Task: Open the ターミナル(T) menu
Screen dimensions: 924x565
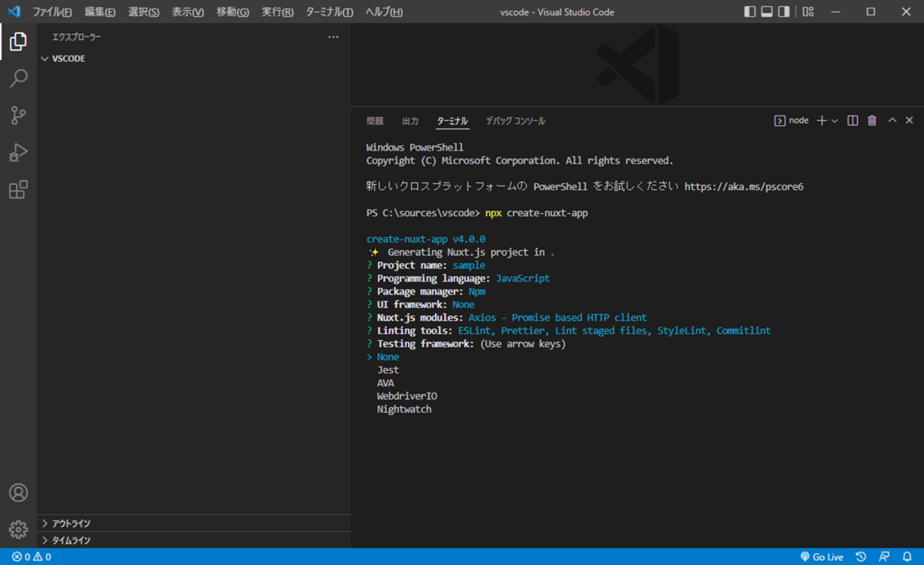Action: (330, 12)
